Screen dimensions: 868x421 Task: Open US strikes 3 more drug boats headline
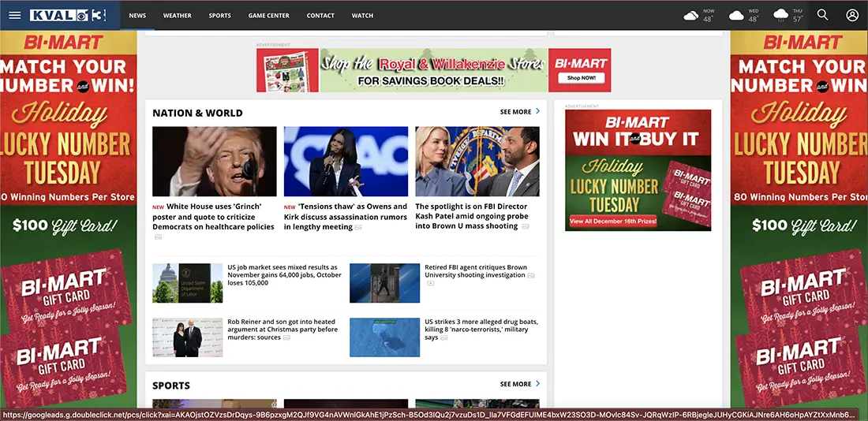481,330
